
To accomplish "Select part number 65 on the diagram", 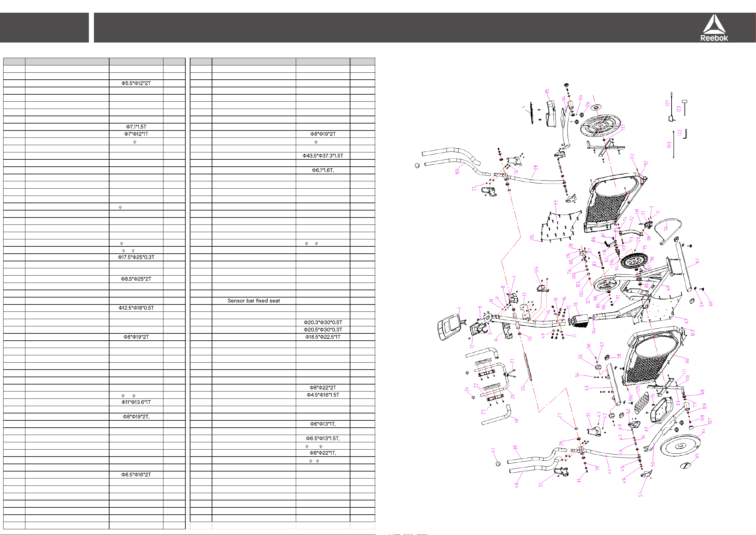I will pos(697,456).
